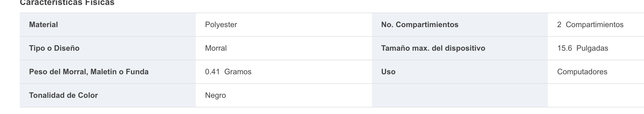Click the word Pulgadas in size row
This screenshot has width=644, height=114.
[x=592, y=48]
